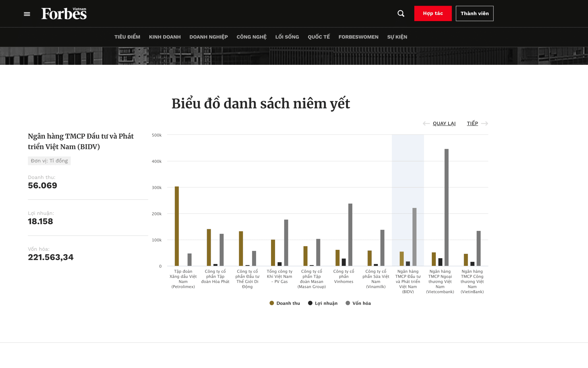The width and height of the screenshot is (588, 368).
Task: Click the search magnifier icon
Action: (401, 13)
